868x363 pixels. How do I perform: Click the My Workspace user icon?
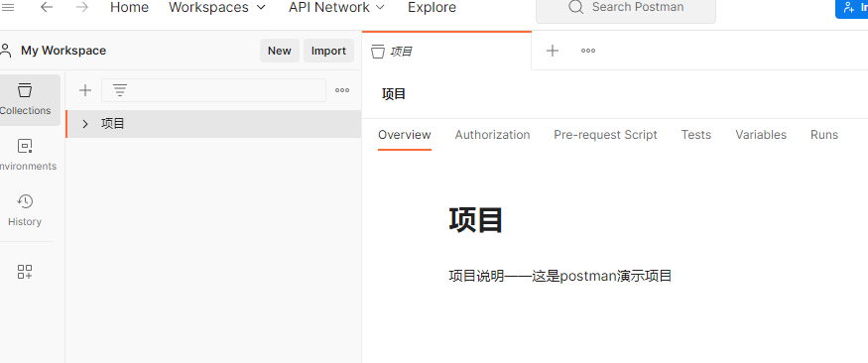(6, 51)
